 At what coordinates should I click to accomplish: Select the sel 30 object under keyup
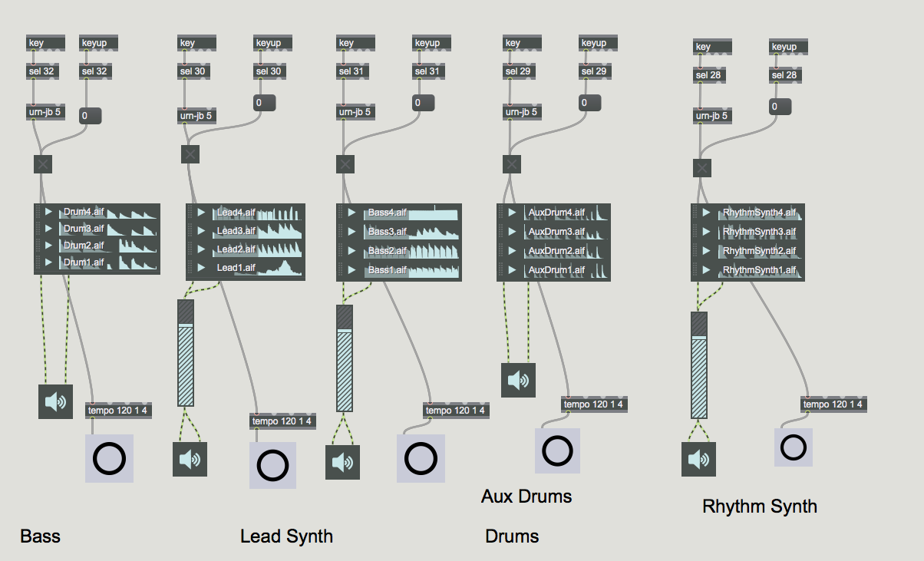tap(269, 71)
